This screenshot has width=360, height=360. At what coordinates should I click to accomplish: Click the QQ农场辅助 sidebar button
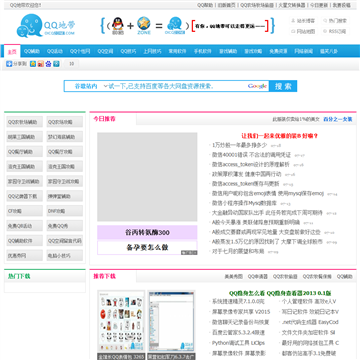pos(25,122)
